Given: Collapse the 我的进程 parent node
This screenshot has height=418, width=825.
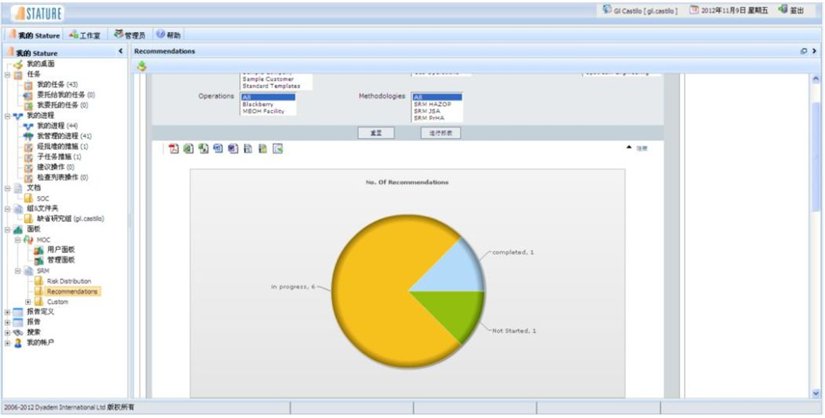Looking at the screenshot, I should [7, 115].
